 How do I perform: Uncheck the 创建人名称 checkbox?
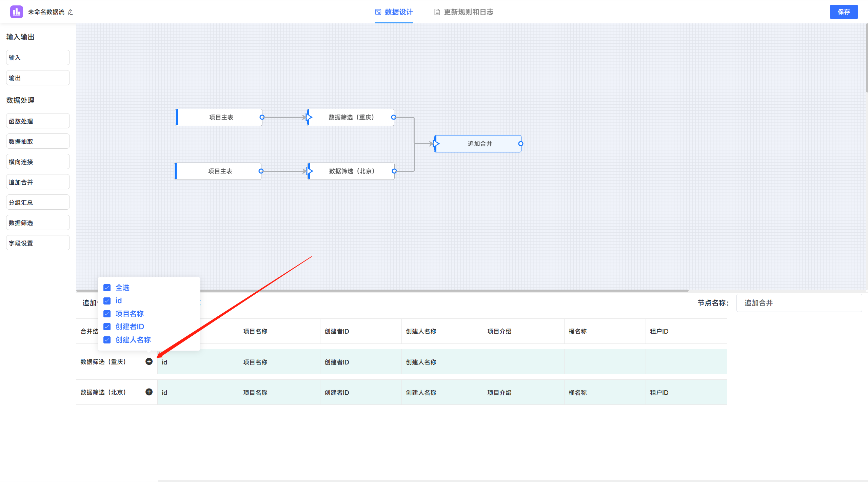107,340
